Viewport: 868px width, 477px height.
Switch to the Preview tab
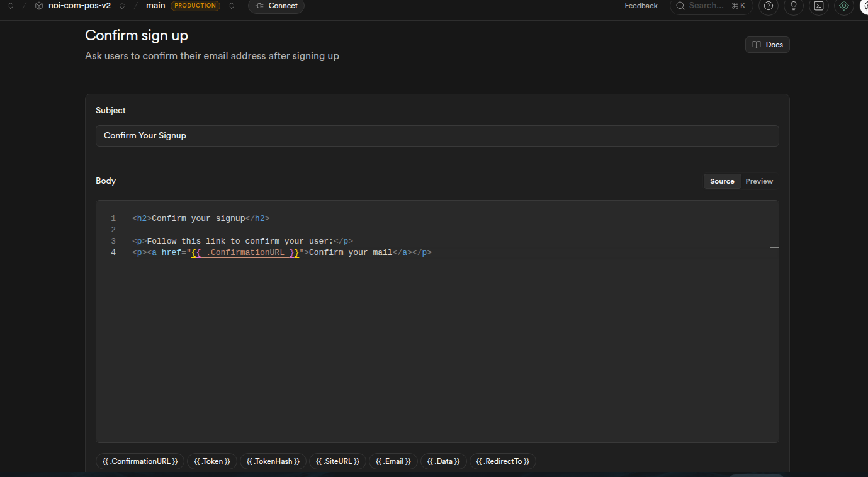tap(759, 181)
